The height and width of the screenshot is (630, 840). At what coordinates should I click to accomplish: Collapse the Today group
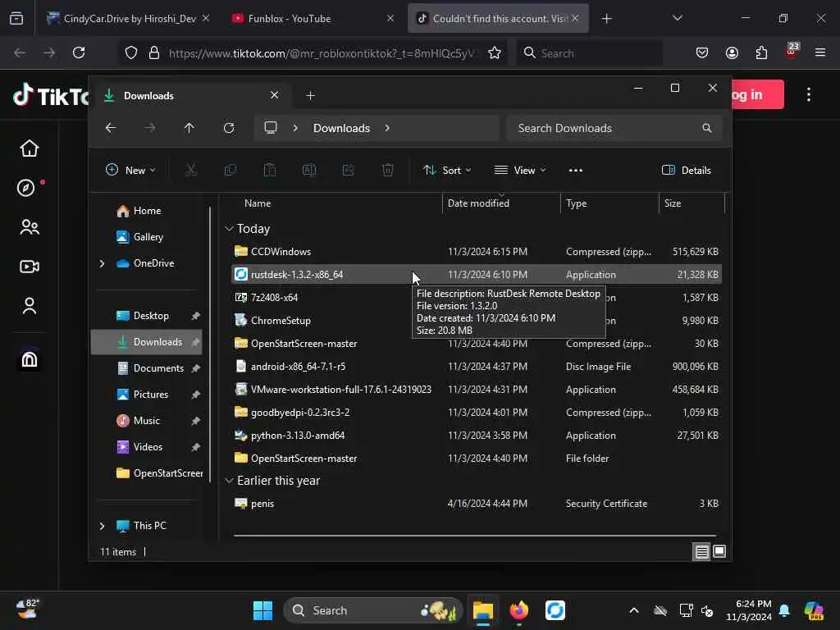[x=230, y=229]
